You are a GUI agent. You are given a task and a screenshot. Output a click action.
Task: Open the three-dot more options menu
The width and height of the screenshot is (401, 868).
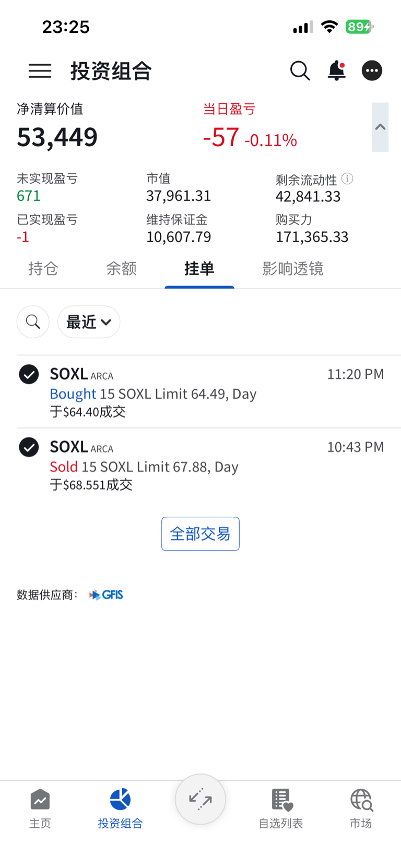click(372, 70)
